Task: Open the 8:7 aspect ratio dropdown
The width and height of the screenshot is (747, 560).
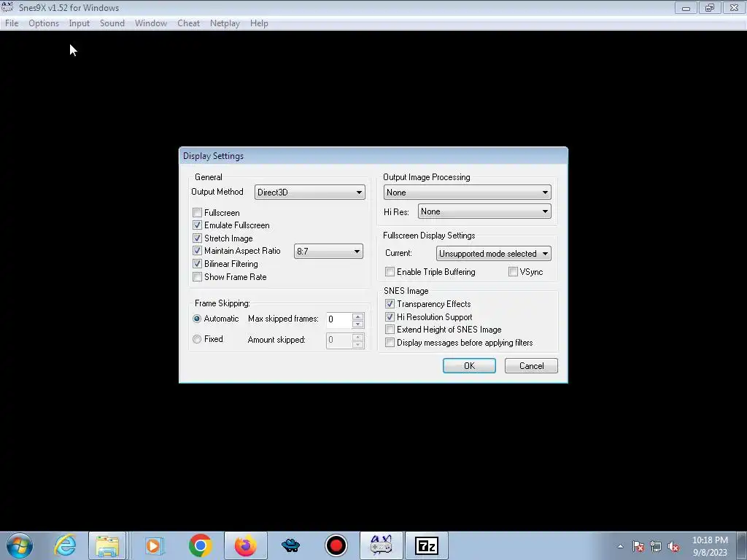Action: 328,251
